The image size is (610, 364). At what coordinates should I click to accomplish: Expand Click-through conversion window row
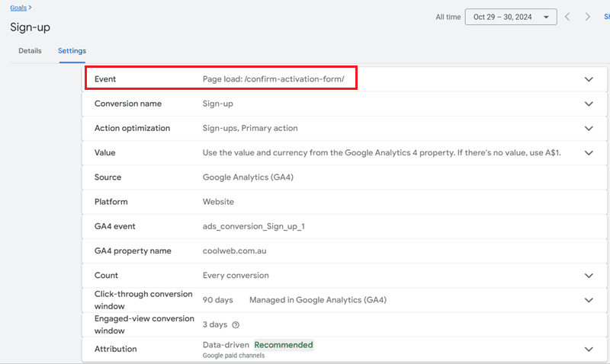pyautogui.click(x=588, y=300)
